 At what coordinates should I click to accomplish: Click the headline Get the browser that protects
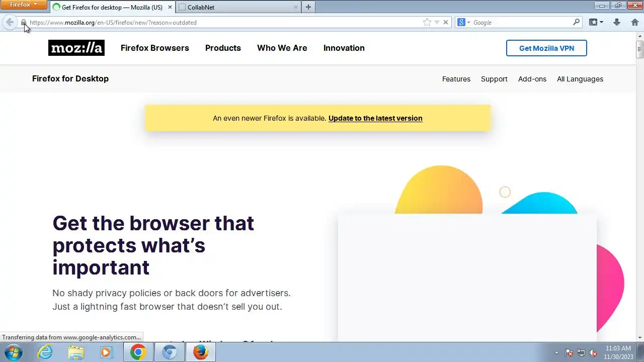tap(153, 245)
